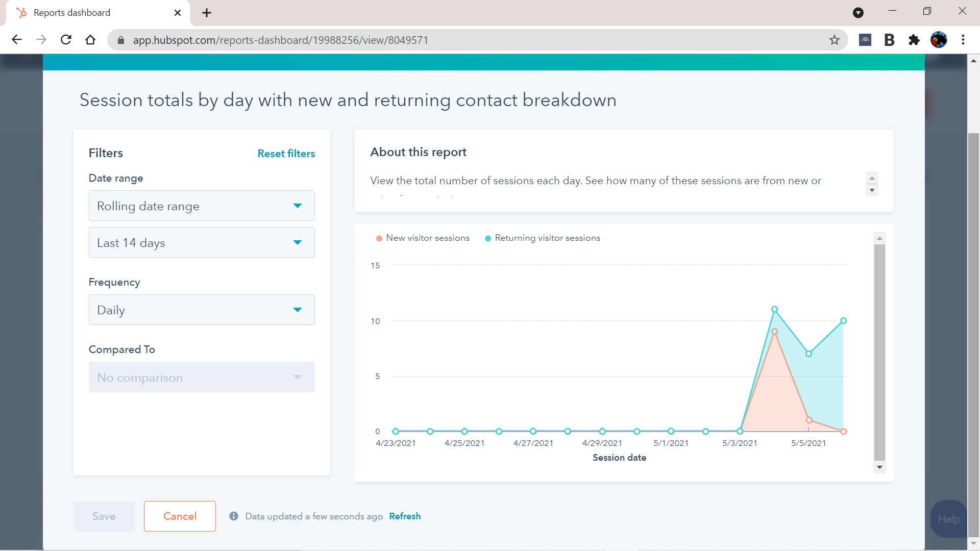Expand the Last 14 days dropdown
Viewport: 980px width, 551px height.
point(202,243)
